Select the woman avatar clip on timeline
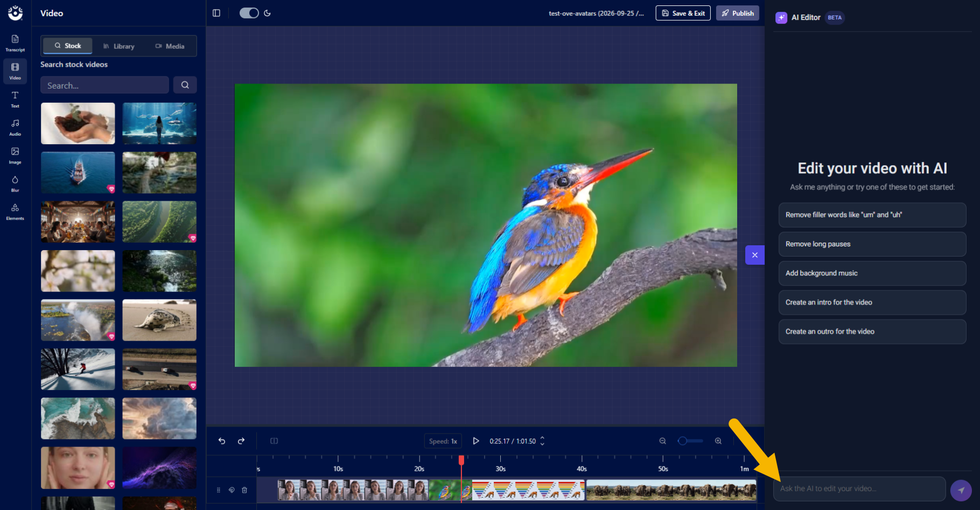The width and height of the screenshot is (980, 510). [353, 490]
